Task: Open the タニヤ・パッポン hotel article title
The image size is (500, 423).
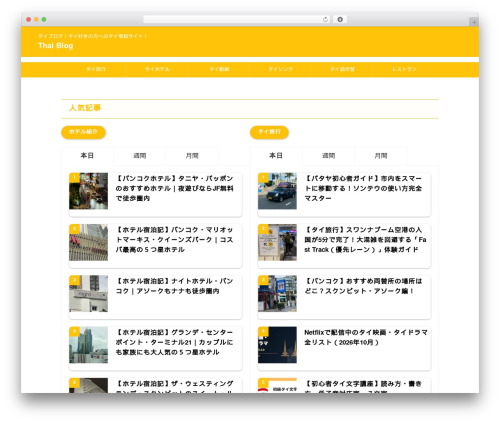Action: click(174, 188)
